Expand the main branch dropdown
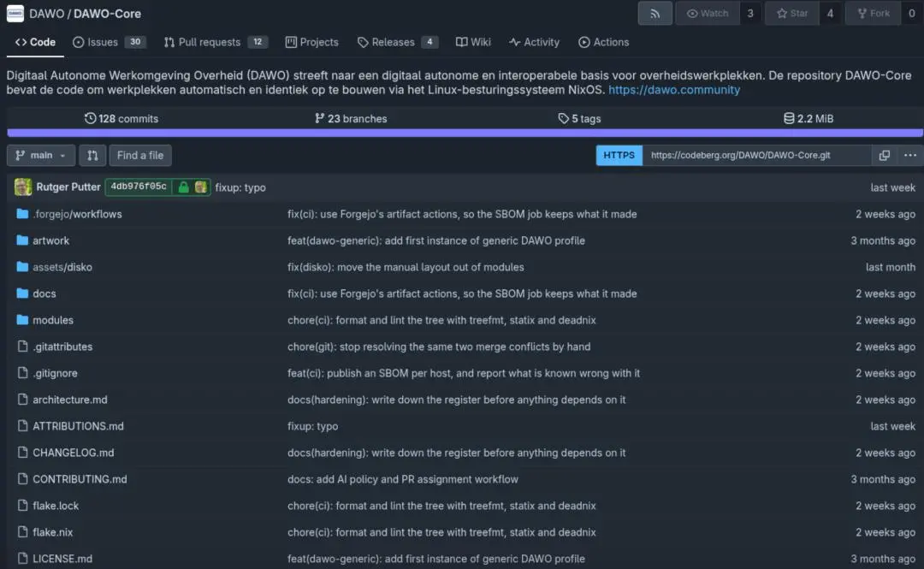The height and width of the screenshot is (569, 924). pyautogui.click(x=41, y=155)
